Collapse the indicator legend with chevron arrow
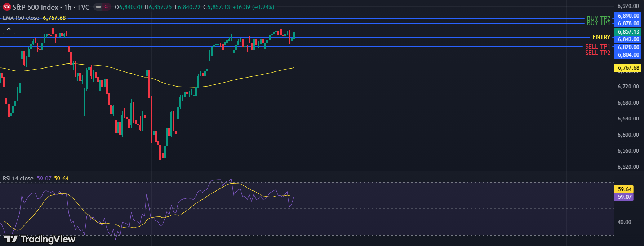644x246 pixels. point(9,29)
